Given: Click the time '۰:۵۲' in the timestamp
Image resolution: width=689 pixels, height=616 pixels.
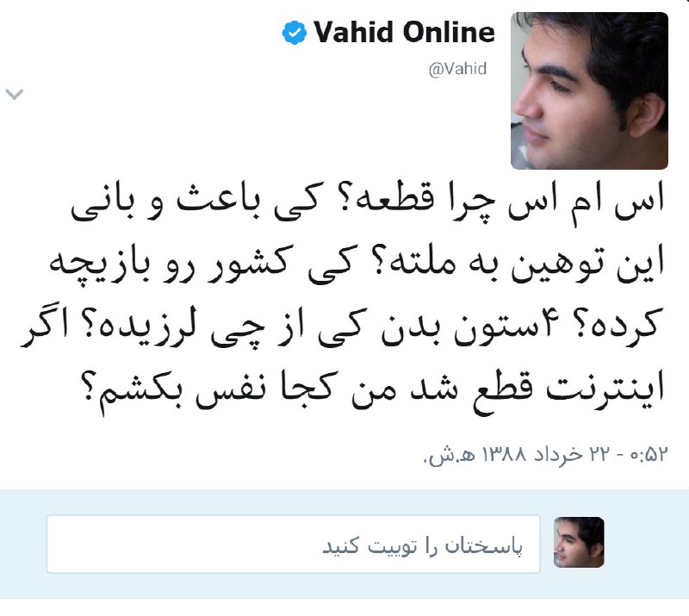Looking at the screenshot, I should click(x=649, y=454).
